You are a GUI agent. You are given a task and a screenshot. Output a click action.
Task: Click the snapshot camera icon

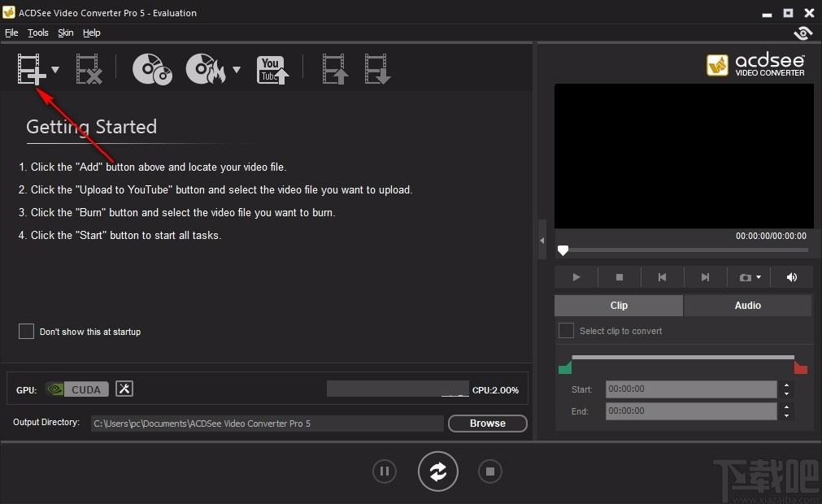point(745,278)
